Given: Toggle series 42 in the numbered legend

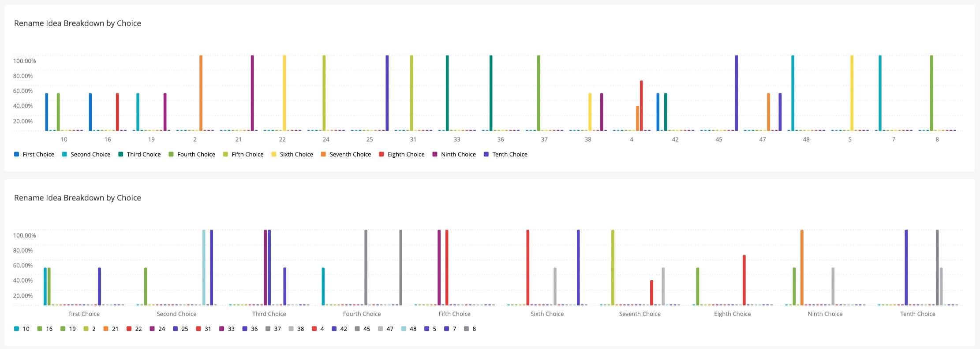Looking at the screenshot, I should point(339,329).
